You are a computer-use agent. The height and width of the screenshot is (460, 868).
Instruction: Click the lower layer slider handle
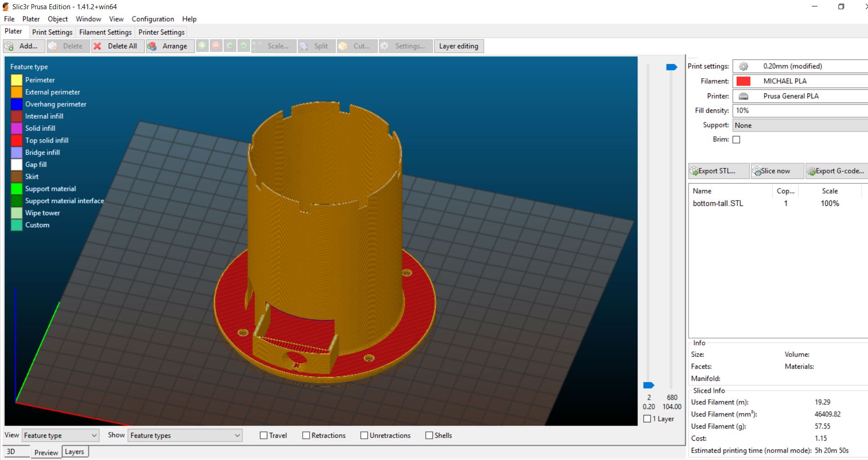tap(649, 385)
